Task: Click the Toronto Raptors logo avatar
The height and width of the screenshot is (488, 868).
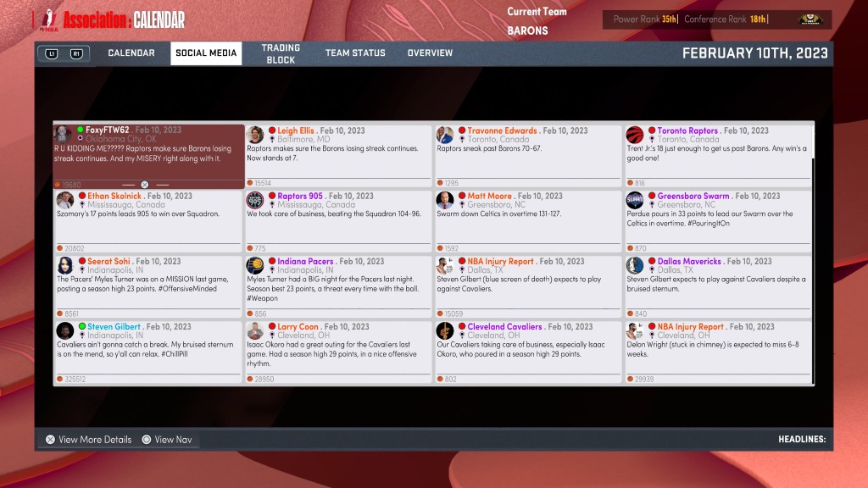Action: 635,135
